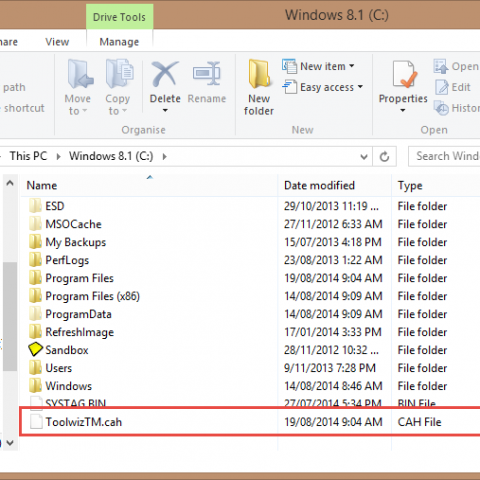480x480 pixels.
Task: Click date 19/08/2014 9:04 AM of ToolwizTM.cah
Action: click(333, 422)
